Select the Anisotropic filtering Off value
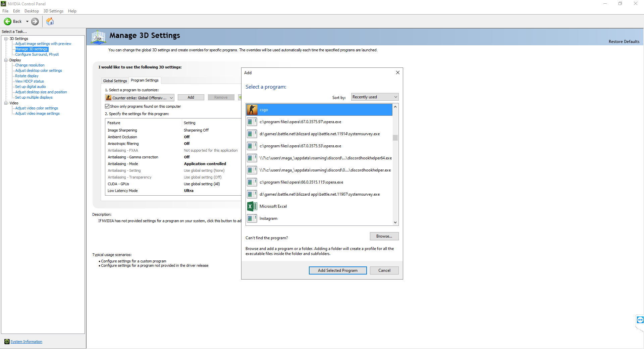The width and height of the screenshot is (644, 349). tap(187, 144)
